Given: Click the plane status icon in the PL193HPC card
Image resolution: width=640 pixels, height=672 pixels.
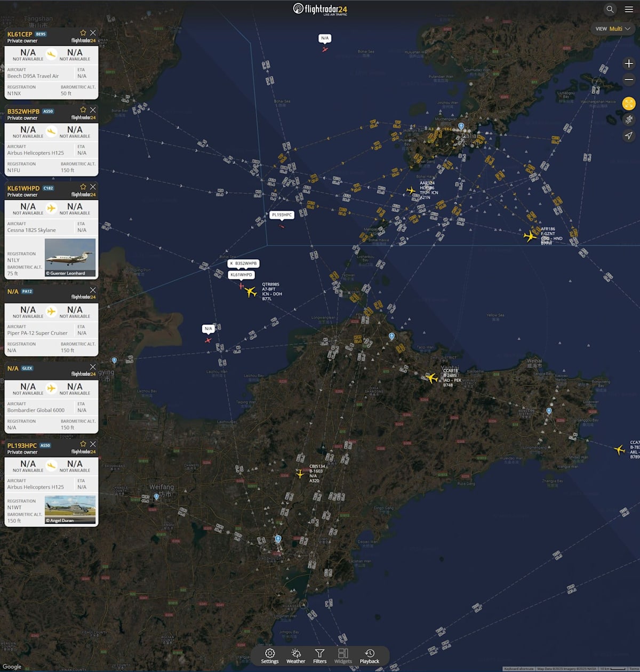Looking at the screenshot, I should click(x=51, y=465).
